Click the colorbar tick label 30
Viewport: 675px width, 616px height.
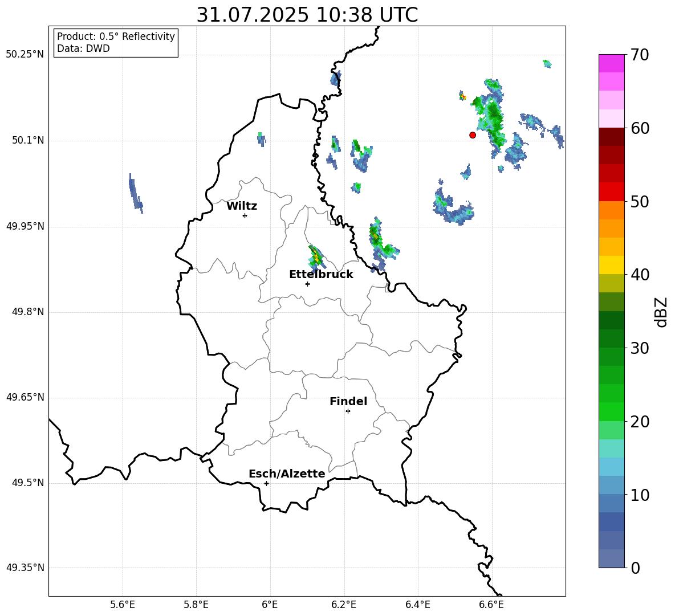point(640,348)
